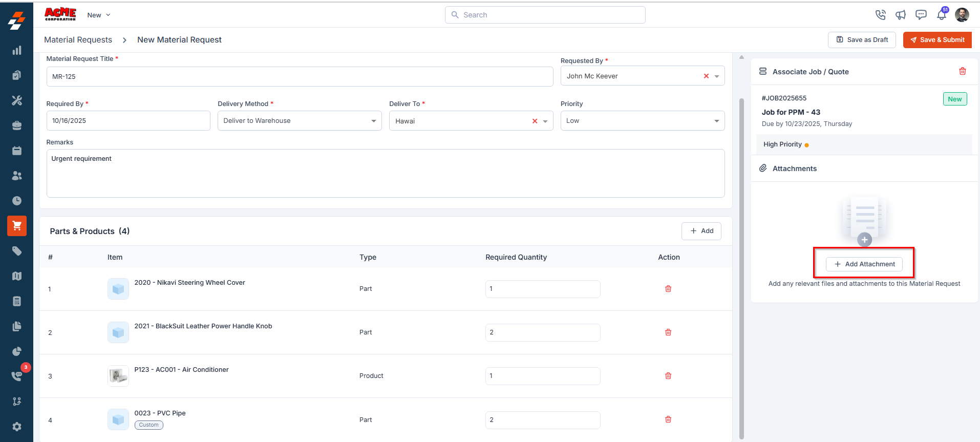Open the wrench tools sidebar icon
980x442 pixels.
[x=17, y=100]
